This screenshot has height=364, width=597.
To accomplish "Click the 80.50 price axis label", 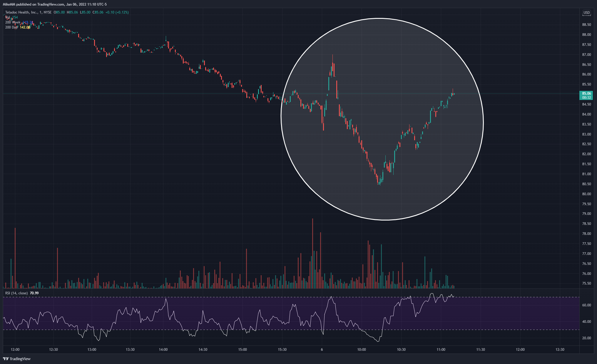I will click(x=586, y=184).
